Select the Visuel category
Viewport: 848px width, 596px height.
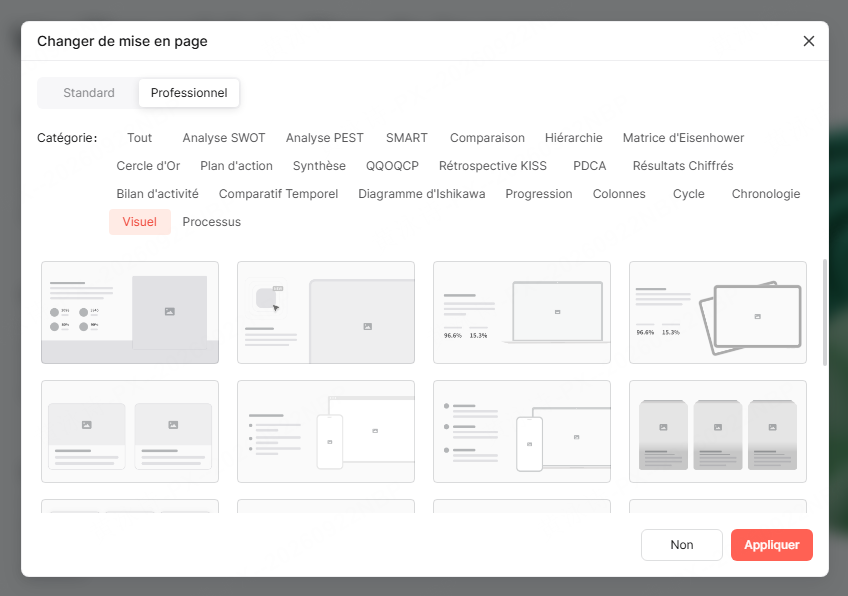coord(140,222)
